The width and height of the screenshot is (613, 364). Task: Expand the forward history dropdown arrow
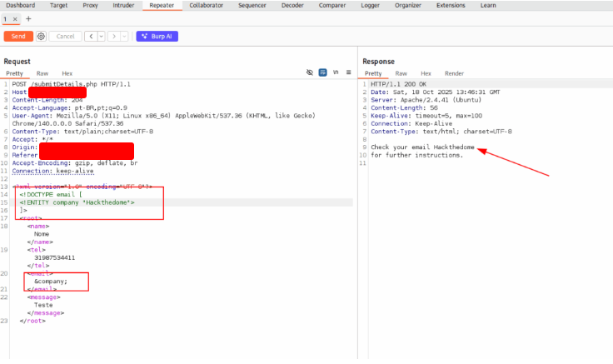pos(124,37)
